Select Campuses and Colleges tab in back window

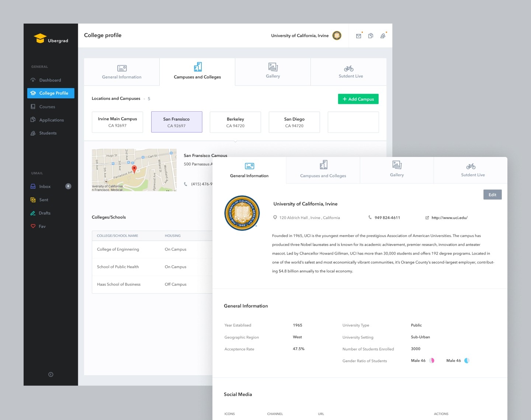pos(197,72)
